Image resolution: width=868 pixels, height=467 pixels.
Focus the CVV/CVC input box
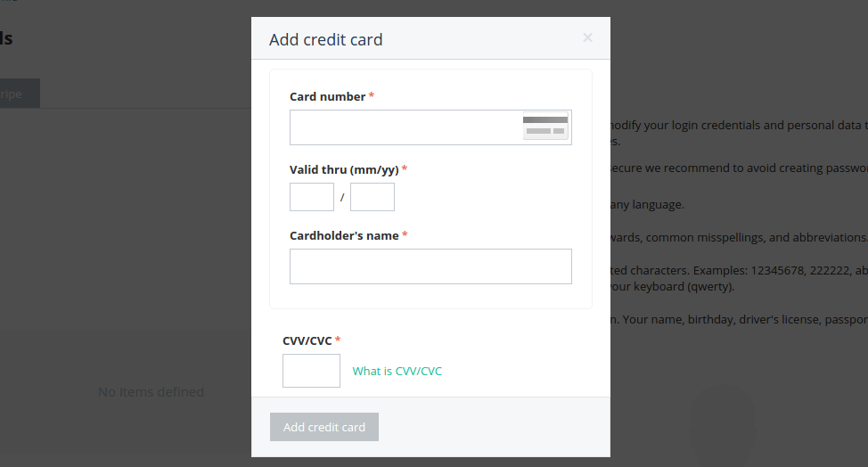click(311, 371)
